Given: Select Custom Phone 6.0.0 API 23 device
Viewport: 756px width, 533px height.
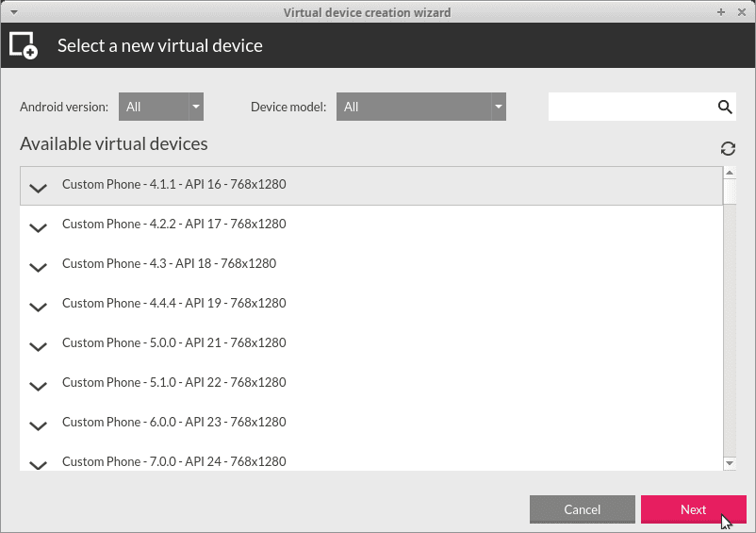Looking at the screenshot, I should coord(173,422).
